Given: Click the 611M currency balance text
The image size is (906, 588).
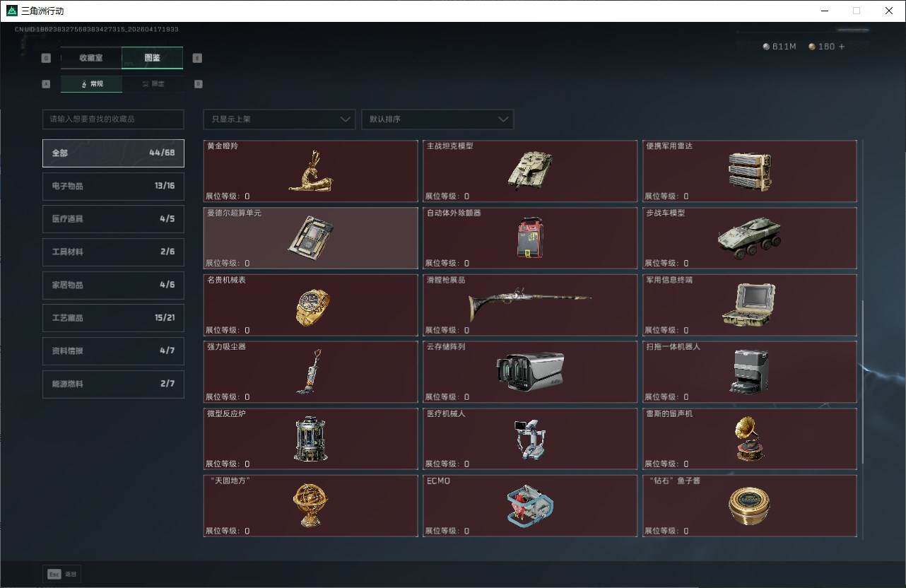Looking at the screenshot, I should tap(784, 47).
